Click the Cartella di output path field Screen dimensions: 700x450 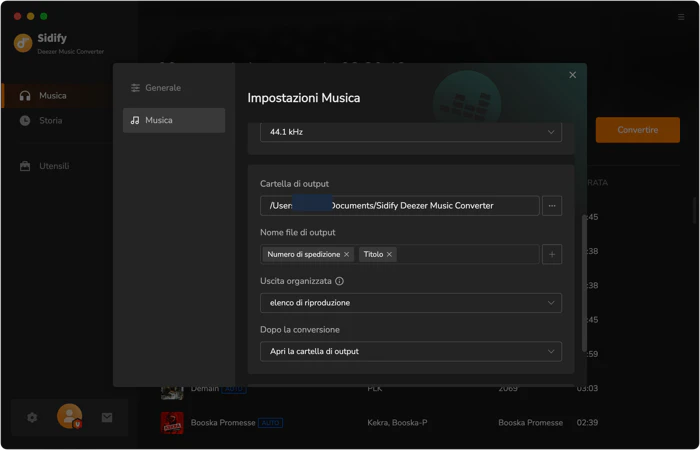[x=400, y=206]
